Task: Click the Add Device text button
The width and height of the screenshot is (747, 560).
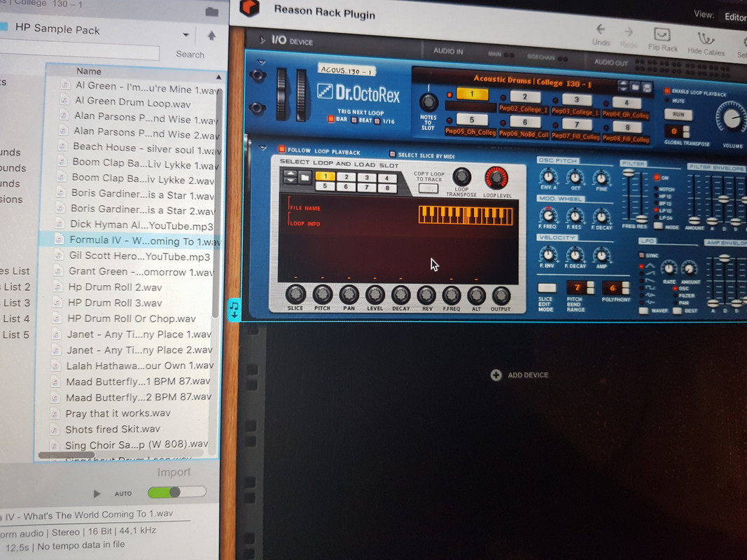Action: tap(528, 375)
